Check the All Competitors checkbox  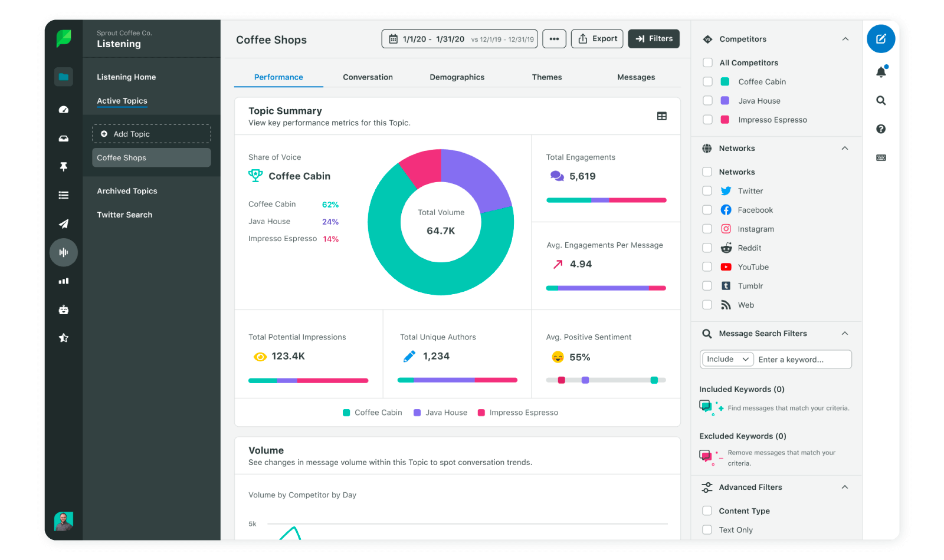pos(707,62)
